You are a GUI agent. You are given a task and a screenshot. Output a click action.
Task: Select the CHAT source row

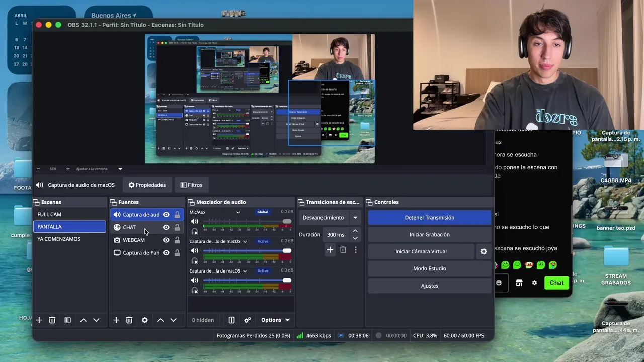[x=147, y=227]
